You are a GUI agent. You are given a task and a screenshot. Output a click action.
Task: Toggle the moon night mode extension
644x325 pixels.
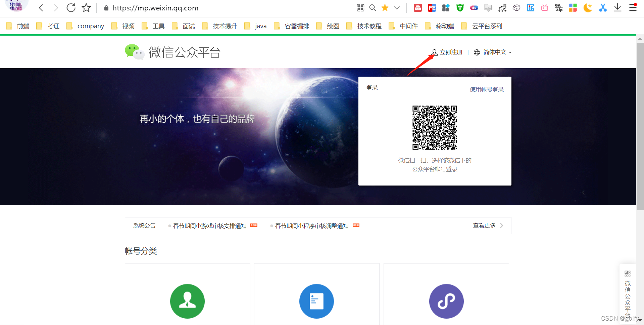tap(588, 8)
